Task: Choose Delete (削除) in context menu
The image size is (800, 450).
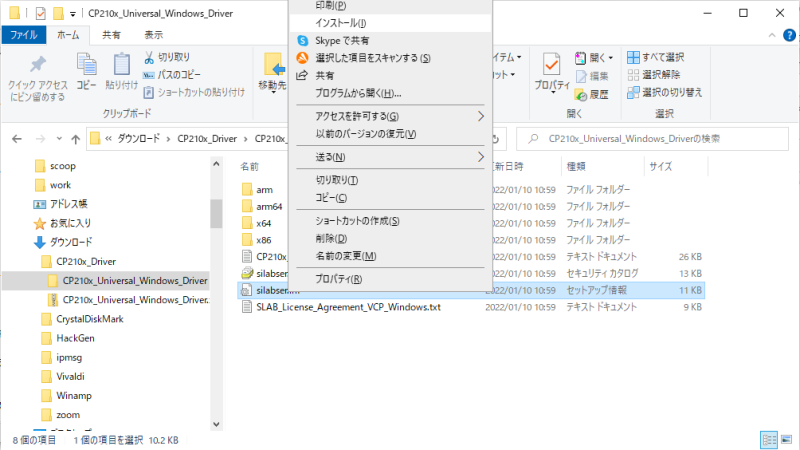Action: [390, 238]
